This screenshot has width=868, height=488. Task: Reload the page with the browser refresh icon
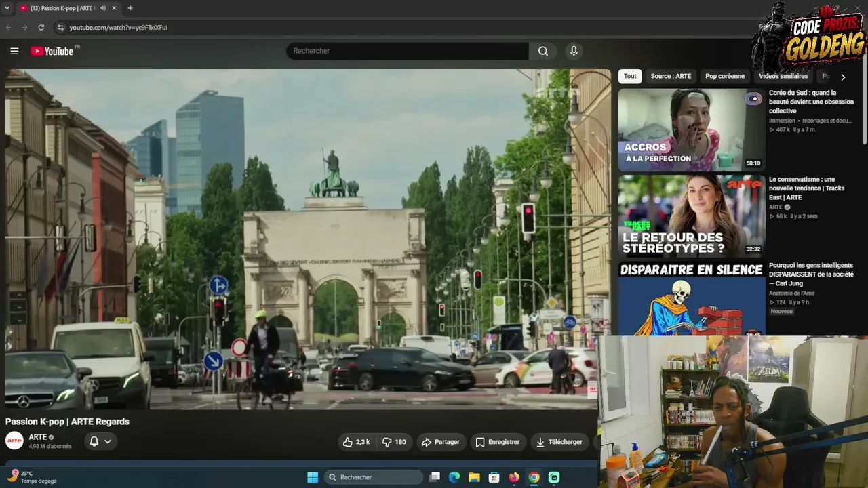[x=41, y=27]
